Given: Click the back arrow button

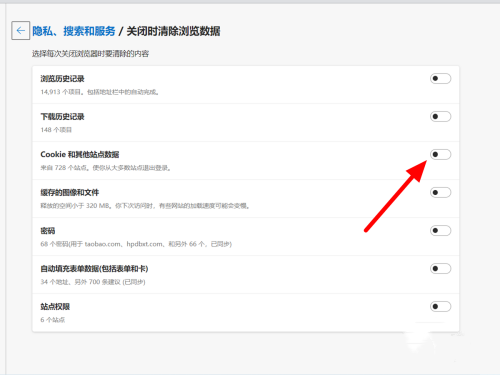Looking at the screenshot, I should [x=21, y=31].
